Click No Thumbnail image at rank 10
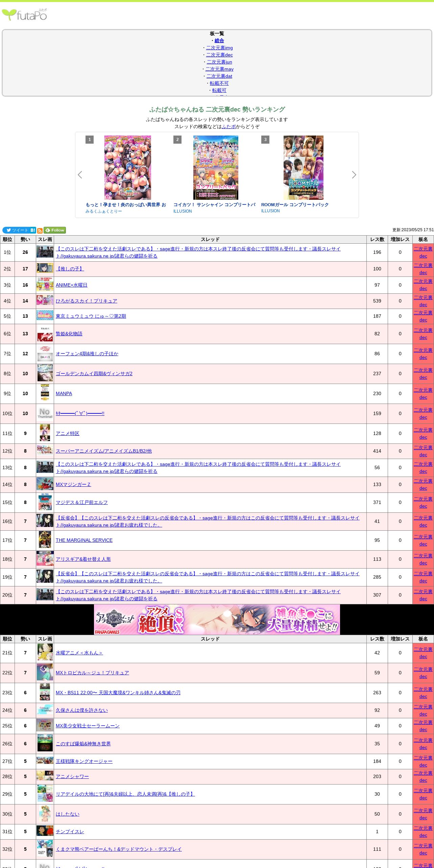The image size is (434, 868). click(x=45, y=413)
